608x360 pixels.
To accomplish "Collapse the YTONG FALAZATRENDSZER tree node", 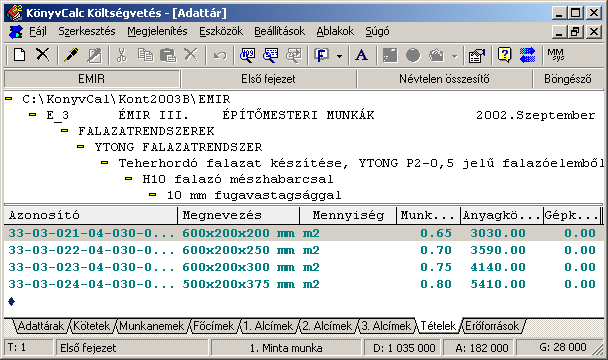I will coord(81,147).
